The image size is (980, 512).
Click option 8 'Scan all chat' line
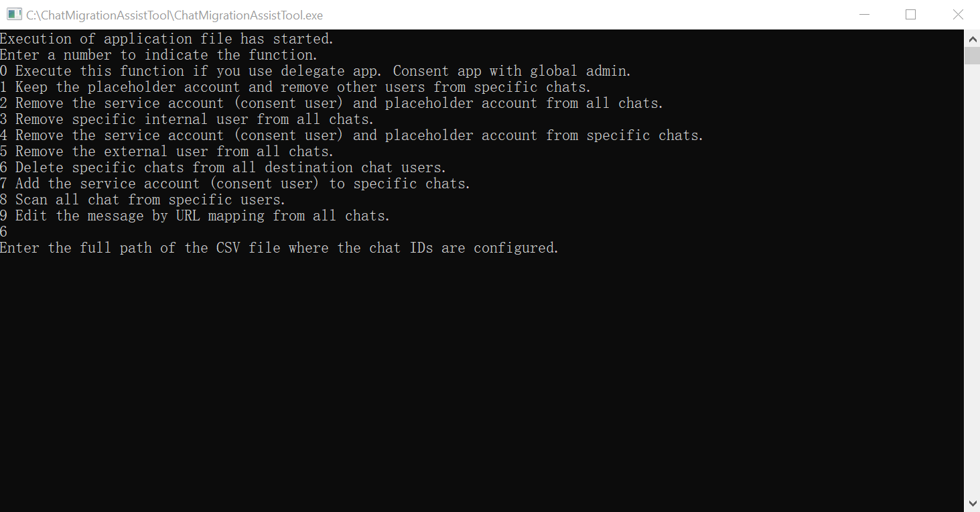point(143,200)
